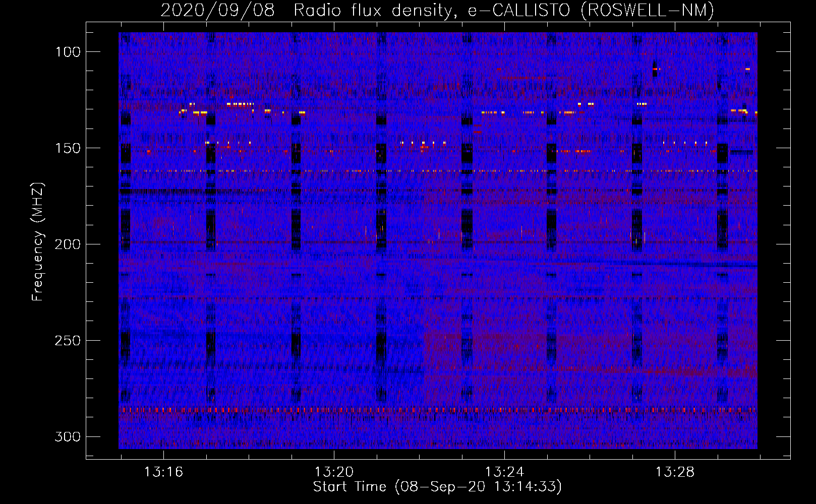Select the 150 frequency axis label
This screenshot has height=504, width=816.
pyautogui.click(x=68, y=148)
